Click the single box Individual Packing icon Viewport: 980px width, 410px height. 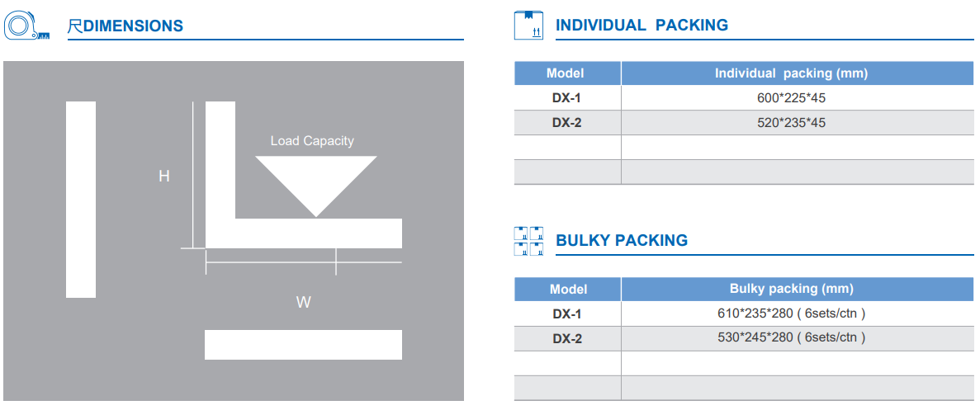(529, 26)
